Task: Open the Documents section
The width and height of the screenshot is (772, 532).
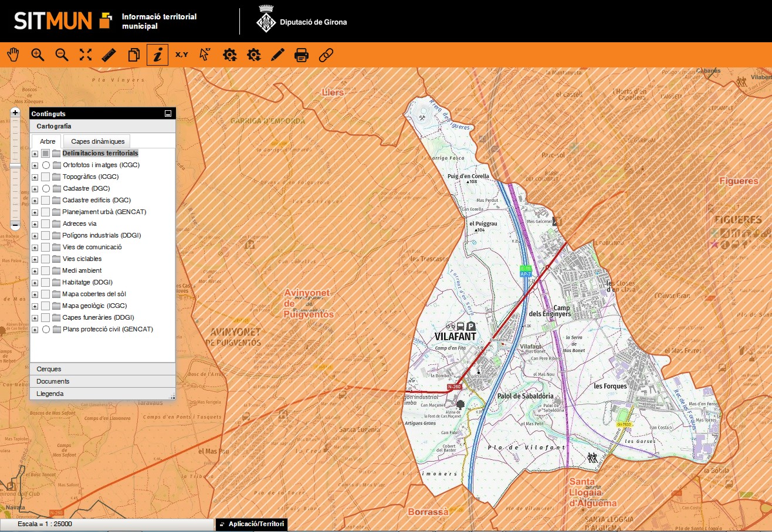Action: pos(103,381)
